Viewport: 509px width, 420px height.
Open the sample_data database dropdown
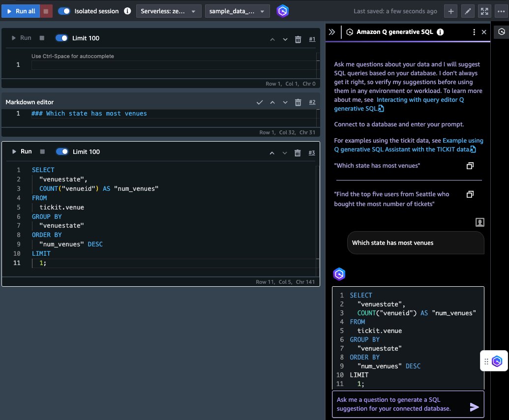click(x=237, y=11)
